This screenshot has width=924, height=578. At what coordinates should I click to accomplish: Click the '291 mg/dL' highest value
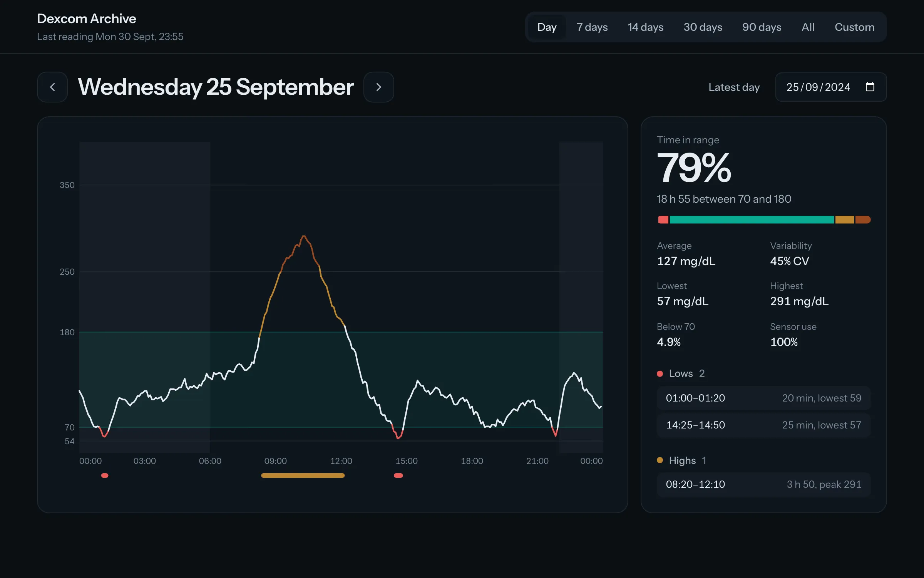(799, 301)
